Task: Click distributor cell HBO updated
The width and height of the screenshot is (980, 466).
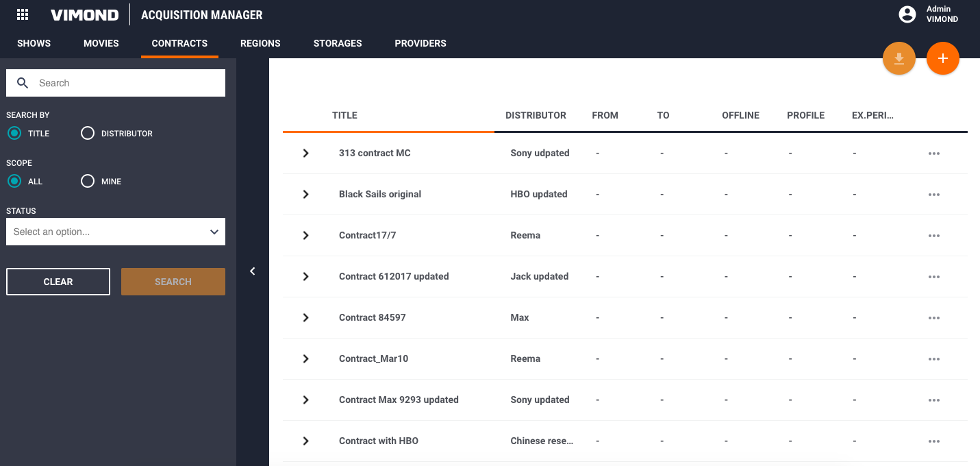Action: [x=539, y=194]
